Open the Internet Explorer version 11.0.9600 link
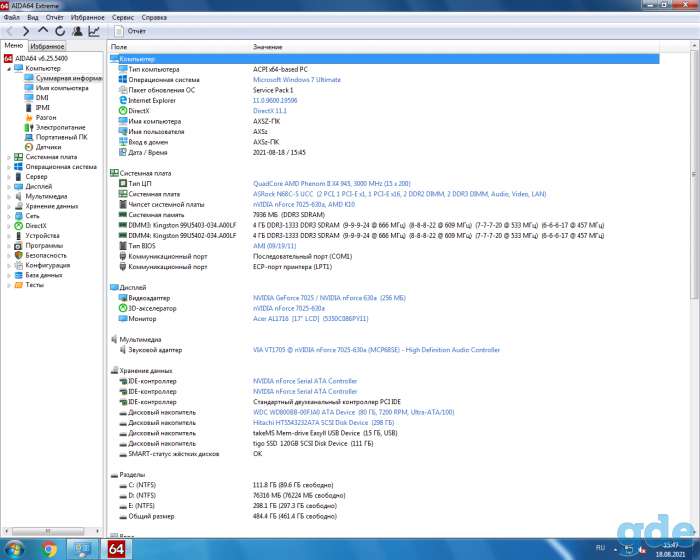 click(x=275, y=100)
